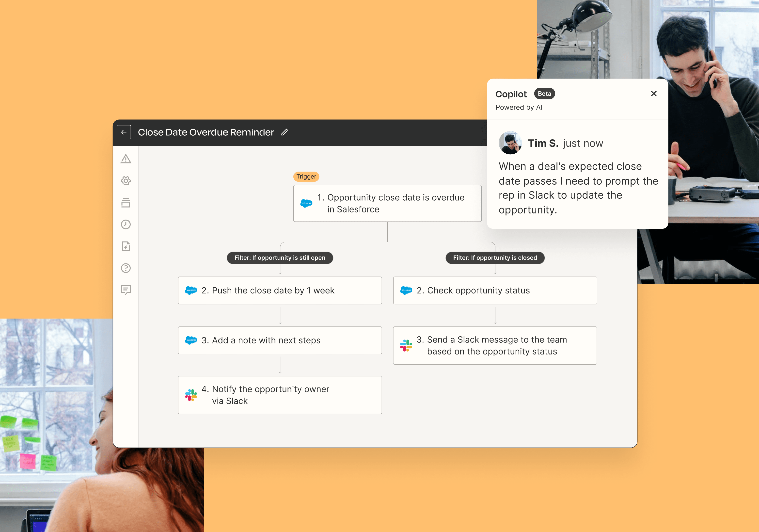Close the Copilot panel
Viewport: 759px width, 532px height.
654,94
